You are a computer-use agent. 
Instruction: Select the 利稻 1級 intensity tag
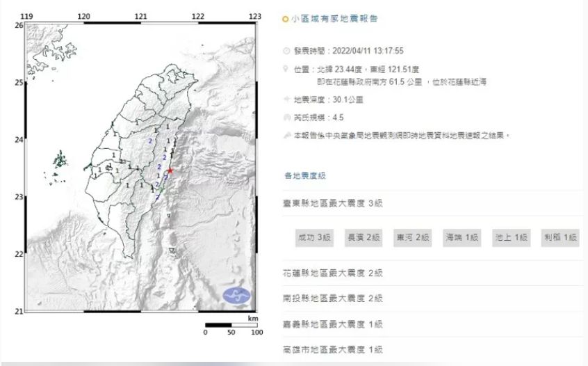pos(561,238)
